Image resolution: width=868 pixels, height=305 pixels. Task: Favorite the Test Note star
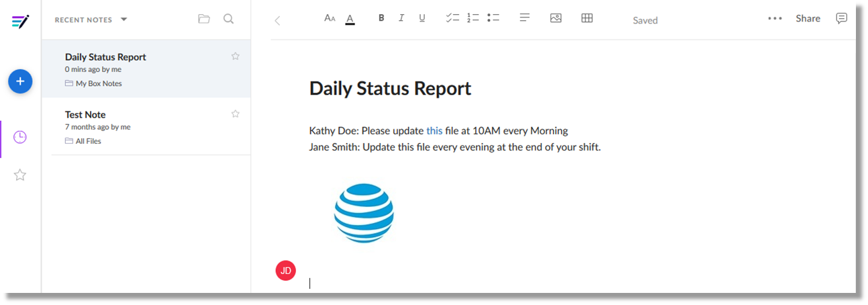coord(235,114)
